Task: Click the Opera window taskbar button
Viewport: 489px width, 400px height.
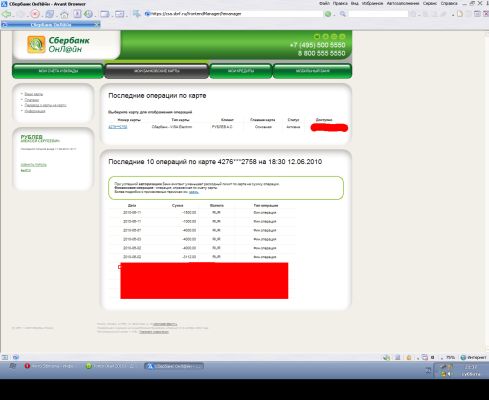Action: [50, 366]
